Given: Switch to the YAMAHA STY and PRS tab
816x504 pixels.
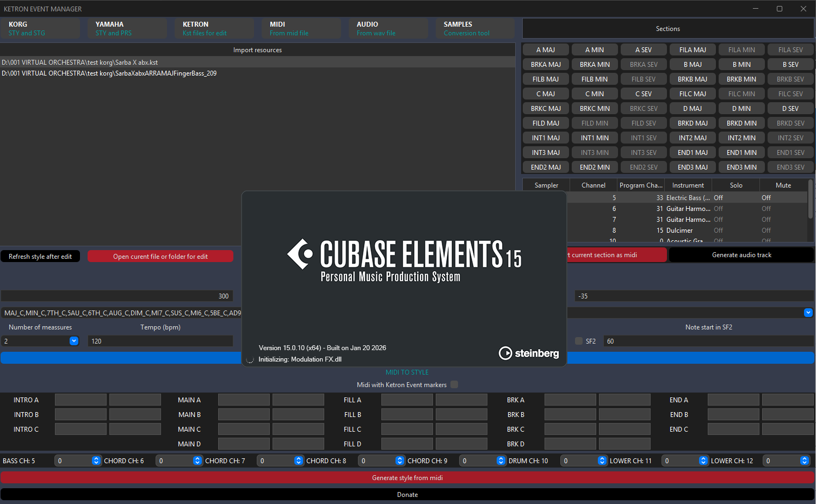Looking at the screenshot, I should pyautogui.click(x=127, y=28).
